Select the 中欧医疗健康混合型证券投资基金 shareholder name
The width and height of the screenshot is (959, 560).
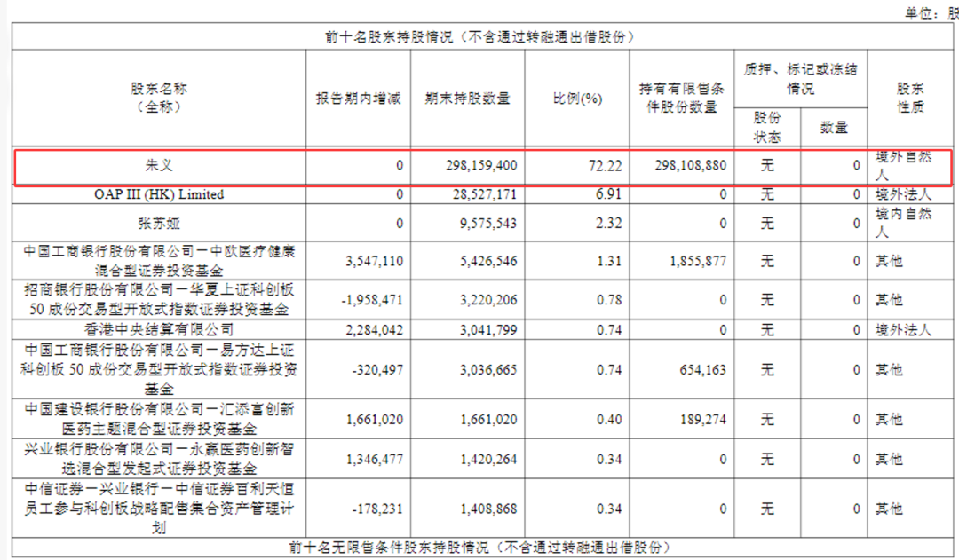(x=159, y=261)
